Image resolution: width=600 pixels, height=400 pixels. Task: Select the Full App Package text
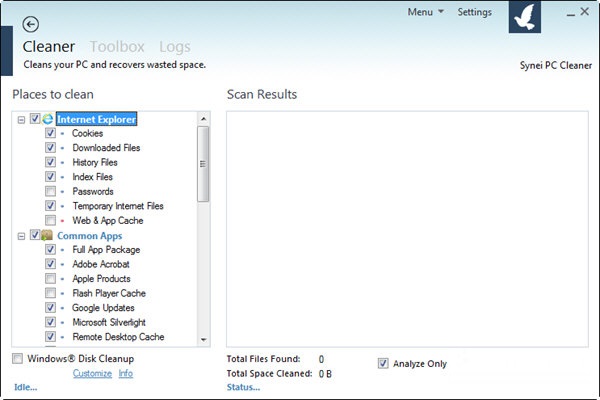click(106, 250)
